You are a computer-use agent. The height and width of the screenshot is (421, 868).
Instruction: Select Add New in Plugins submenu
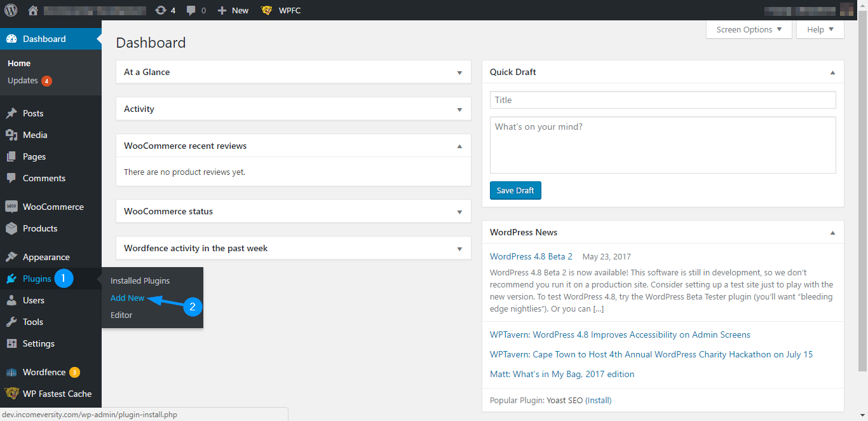point(128,298)
